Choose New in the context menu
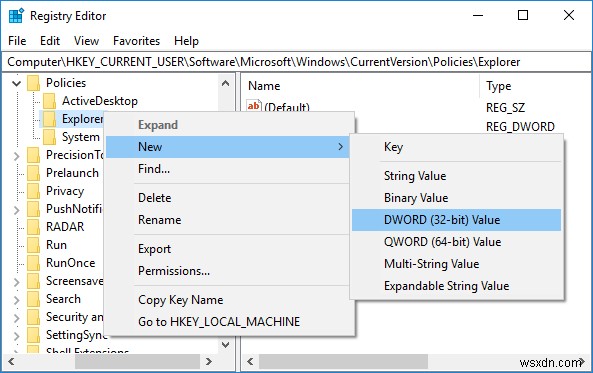Image resolution: width=593 pixels, height=373 pixels. tap(227, 147)
